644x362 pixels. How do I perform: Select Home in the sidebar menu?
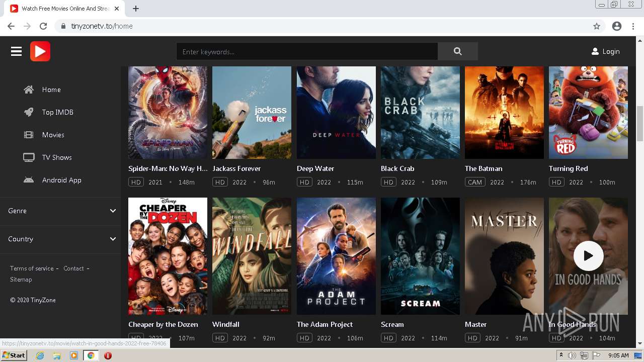[x=51, y=89]
